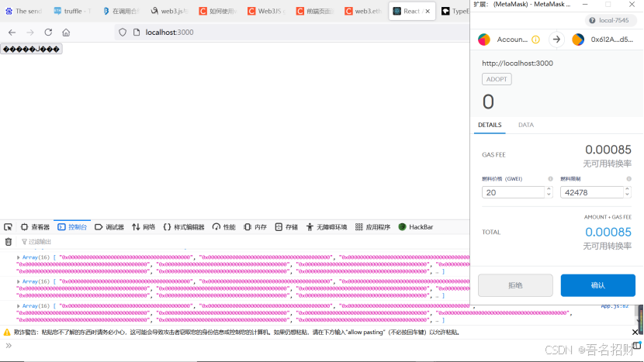Edit the gas limit field showing 42478
The width and height of the screenshot is (644, 362).
point(592,192)
